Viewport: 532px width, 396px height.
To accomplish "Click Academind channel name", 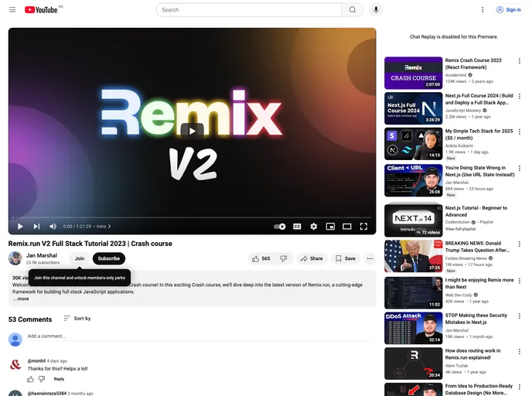I will tap(455, 75).
